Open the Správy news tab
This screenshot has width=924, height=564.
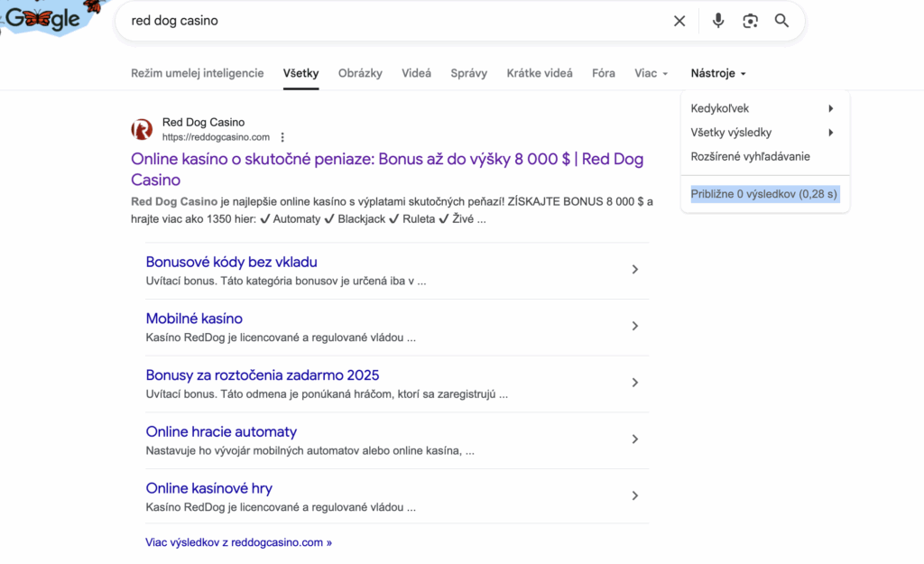pyautogui.click(x=468, y=73)
